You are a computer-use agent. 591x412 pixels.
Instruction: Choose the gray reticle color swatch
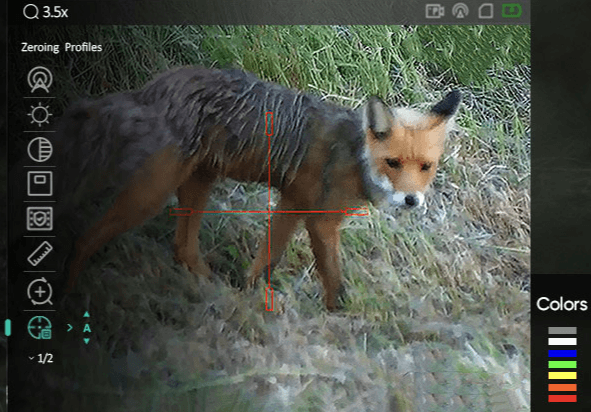[562, 331]
